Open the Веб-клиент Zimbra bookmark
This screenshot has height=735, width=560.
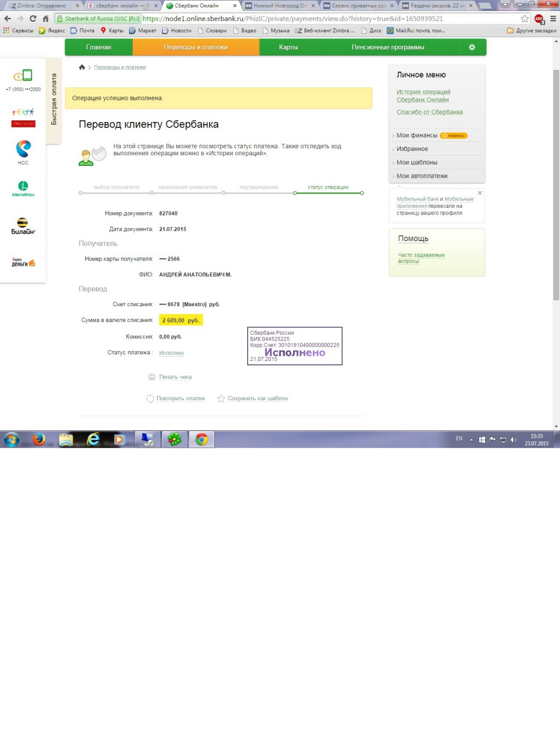[x=325, y=31]
